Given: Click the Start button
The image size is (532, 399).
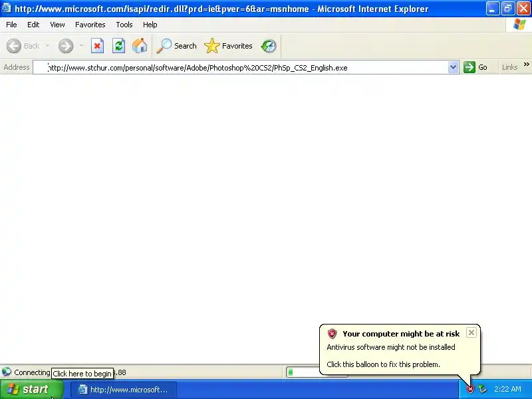Looking at the screenshot, I should click(x=32, y=389).
